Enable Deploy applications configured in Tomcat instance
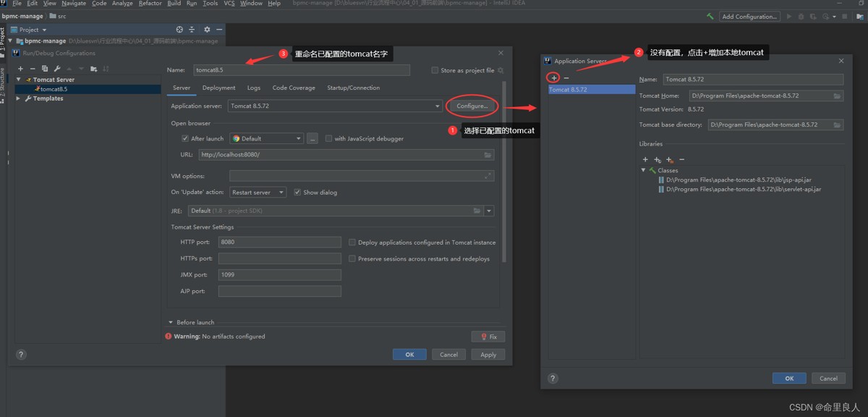868x417 pixels. pos(352,243)
